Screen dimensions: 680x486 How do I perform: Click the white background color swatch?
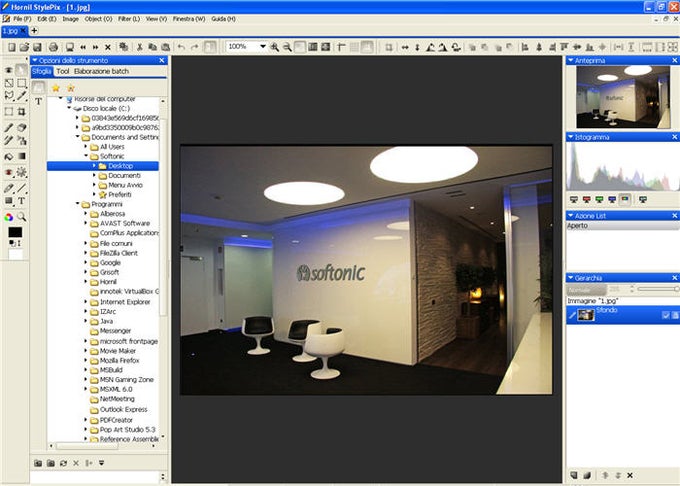[16, 254]
